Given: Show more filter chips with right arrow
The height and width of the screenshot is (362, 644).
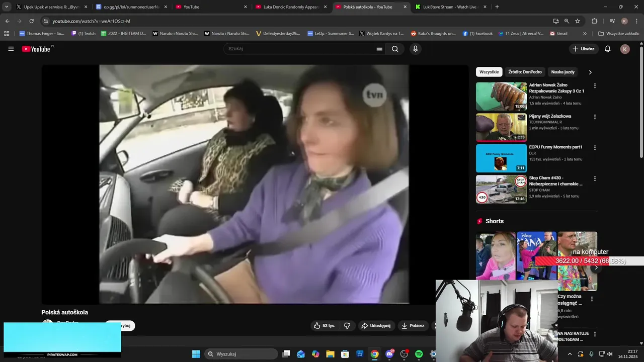Looking at the screenshot, I should (590, 72).
